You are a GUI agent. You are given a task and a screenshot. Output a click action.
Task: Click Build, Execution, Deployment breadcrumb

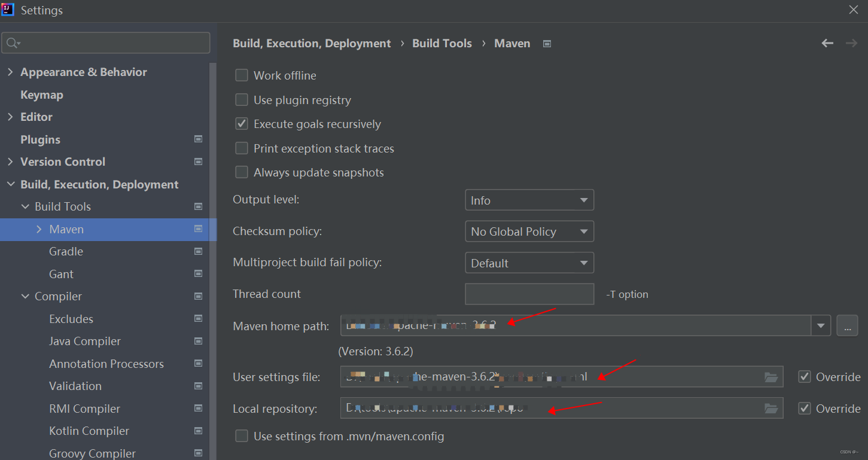312,44
